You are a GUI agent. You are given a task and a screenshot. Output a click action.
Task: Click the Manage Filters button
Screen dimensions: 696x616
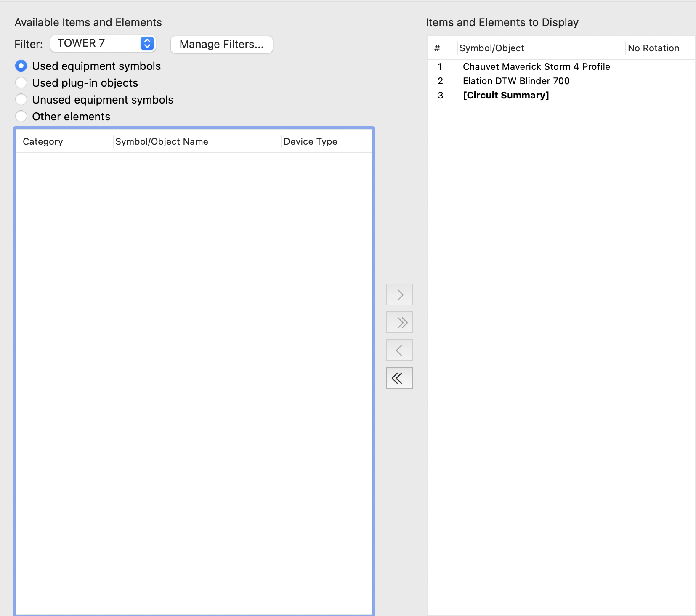click(221, 45)
